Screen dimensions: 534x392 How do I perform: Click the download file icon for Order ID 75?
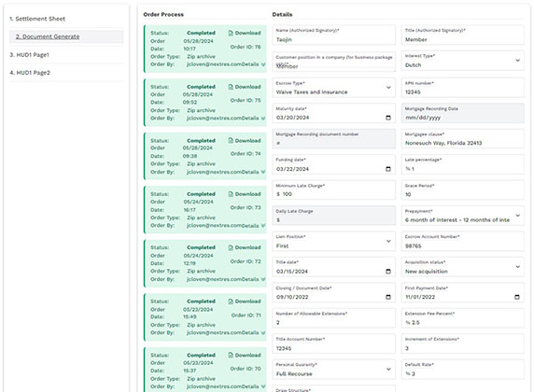tap(231, 87)
